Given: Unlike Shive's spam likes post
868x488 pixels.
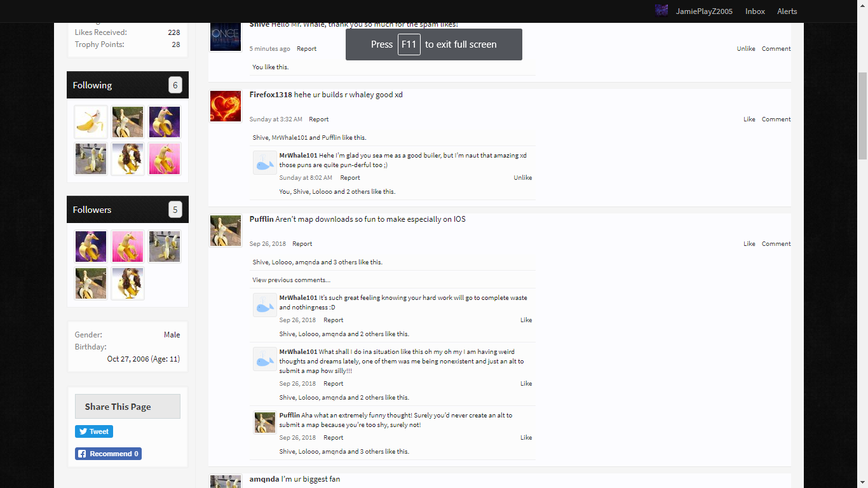Looking at the screenshot, I should [746, 49].
